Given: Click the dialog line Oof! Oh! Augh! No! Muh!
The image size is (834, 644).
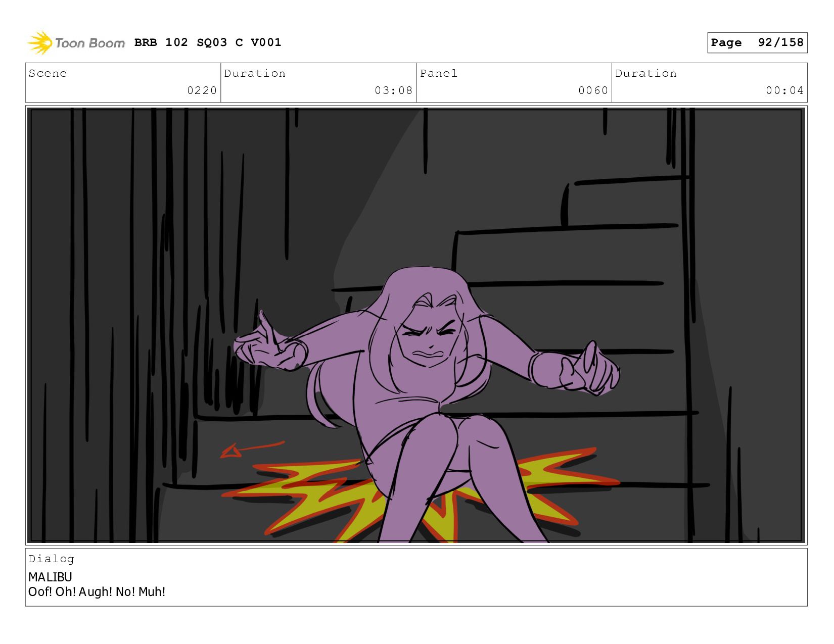Looking at the screenshot, I should click(x=97, y=592).
